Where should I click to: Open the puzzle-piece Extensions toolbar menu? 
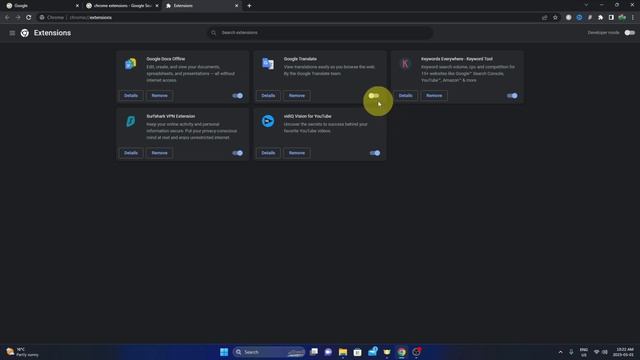pos(600,18)
